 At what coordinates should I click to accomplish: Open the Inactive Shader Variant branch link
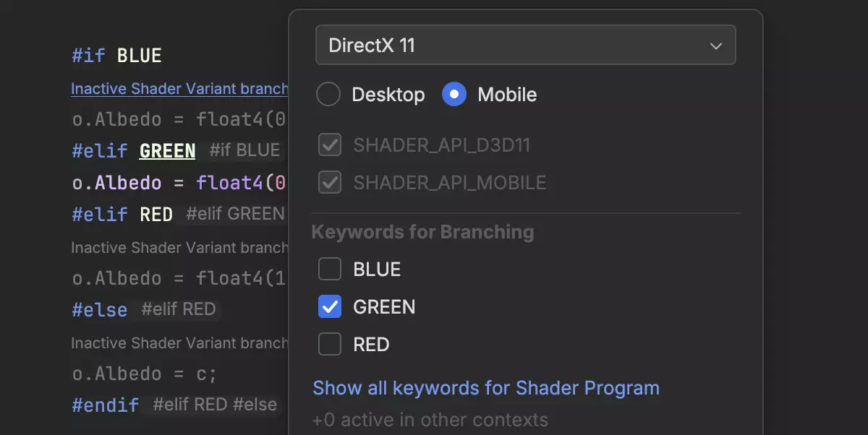tap(179, 88)
